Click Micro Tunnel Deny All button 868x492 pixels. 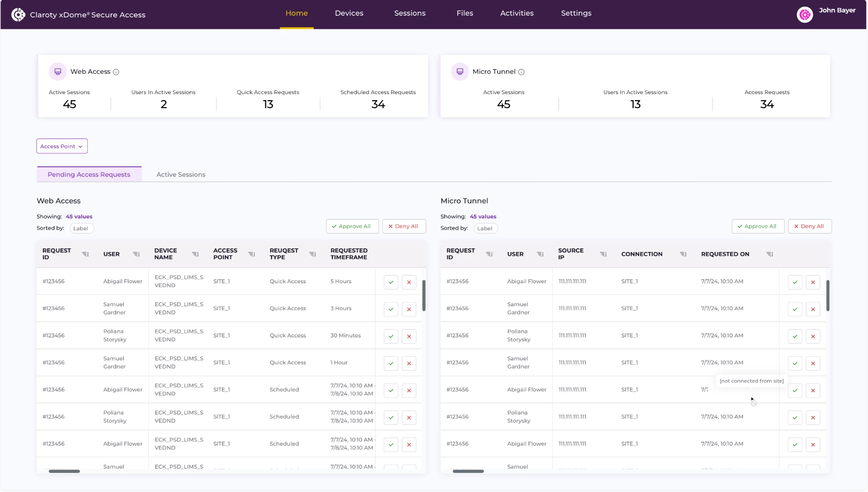(x=810, y=226)
